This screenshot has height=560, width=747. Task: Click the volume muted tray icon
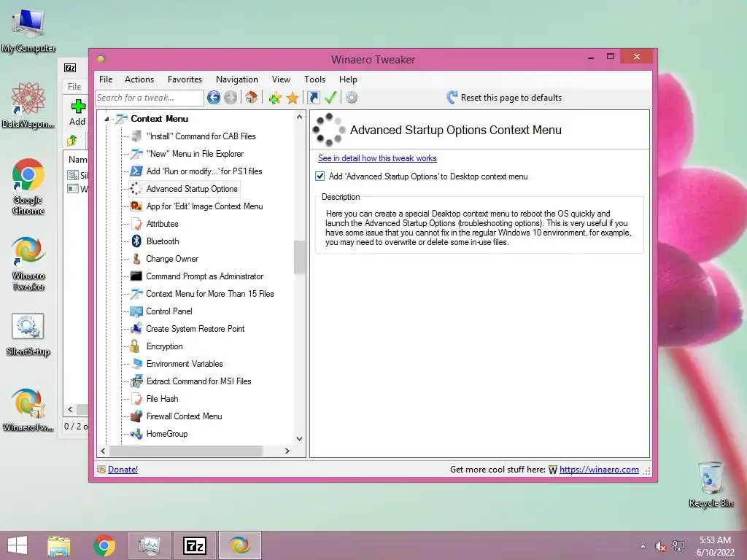pos(660,546)
